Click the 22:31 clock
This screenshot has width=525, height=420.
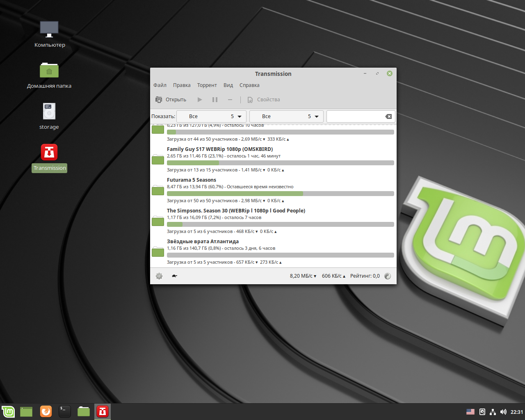517,412
